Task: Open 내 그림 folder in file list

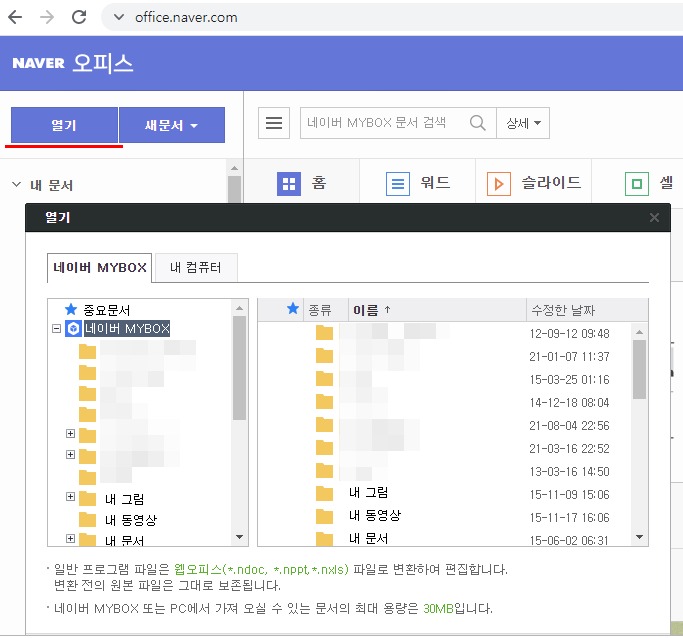Action: pos(369,493)
